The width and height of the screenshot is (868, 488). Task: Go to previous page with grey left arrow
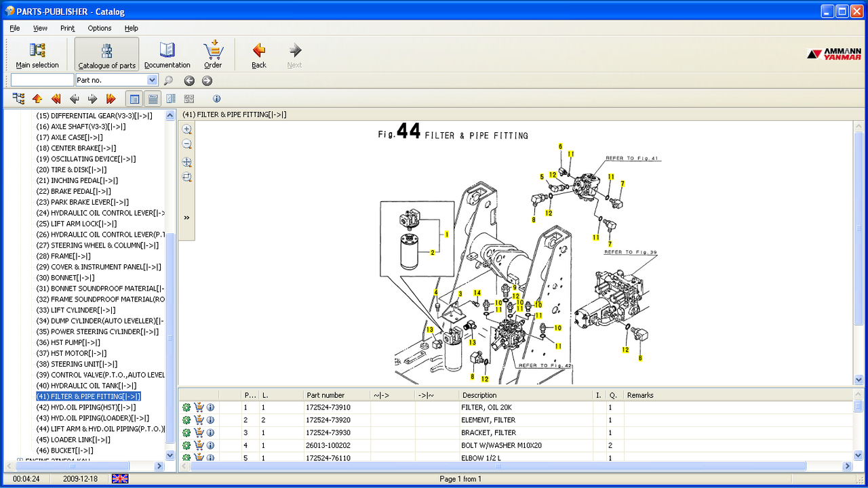tap(75, 99)
